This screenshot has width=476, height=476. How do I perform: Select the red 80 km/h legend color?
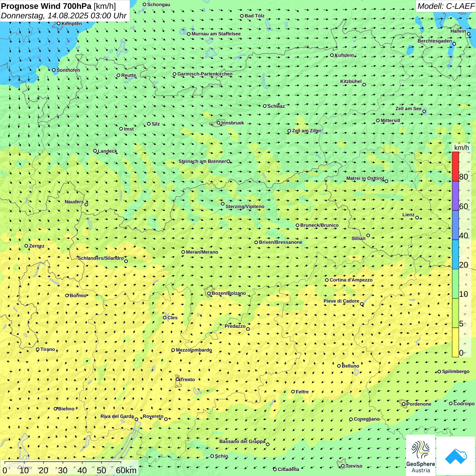(455, 166)
